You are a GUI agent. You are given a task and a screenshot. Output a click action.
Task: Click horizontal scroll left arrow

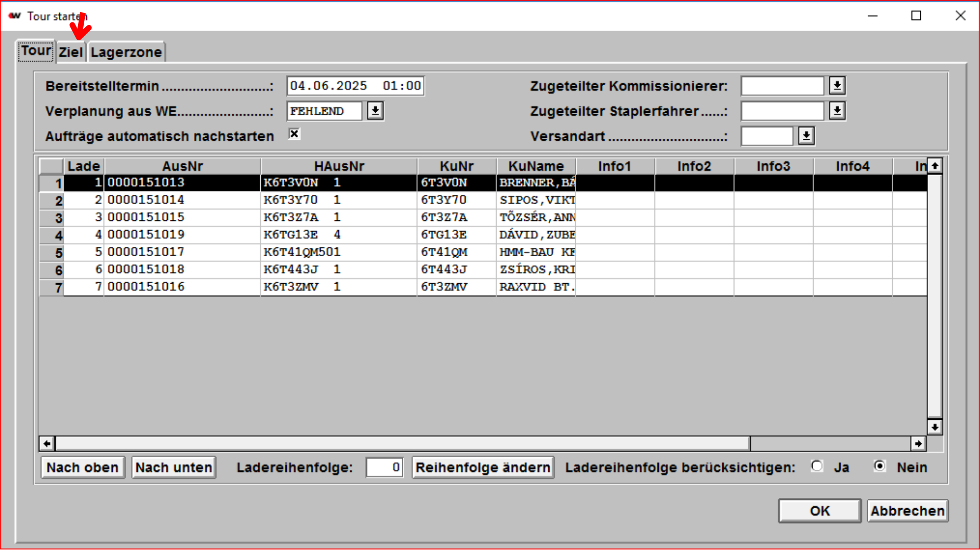[47, 443]
